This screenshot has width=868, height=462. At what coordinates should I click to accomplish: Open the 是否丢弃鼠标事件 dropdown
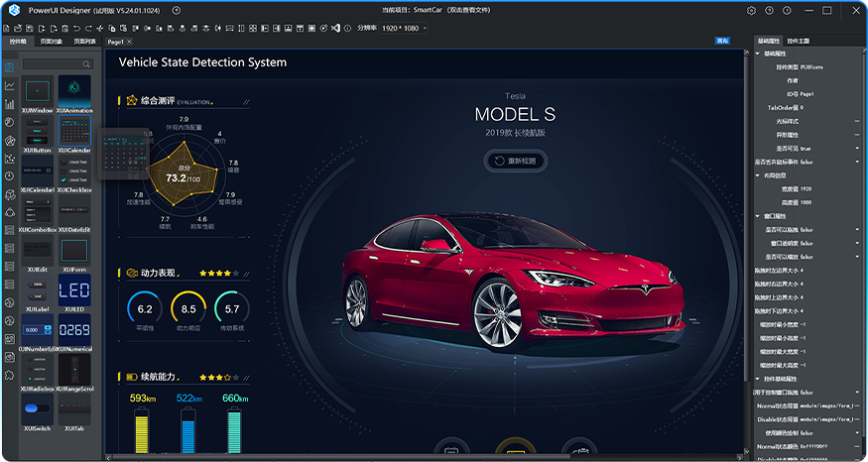[857, 162]
